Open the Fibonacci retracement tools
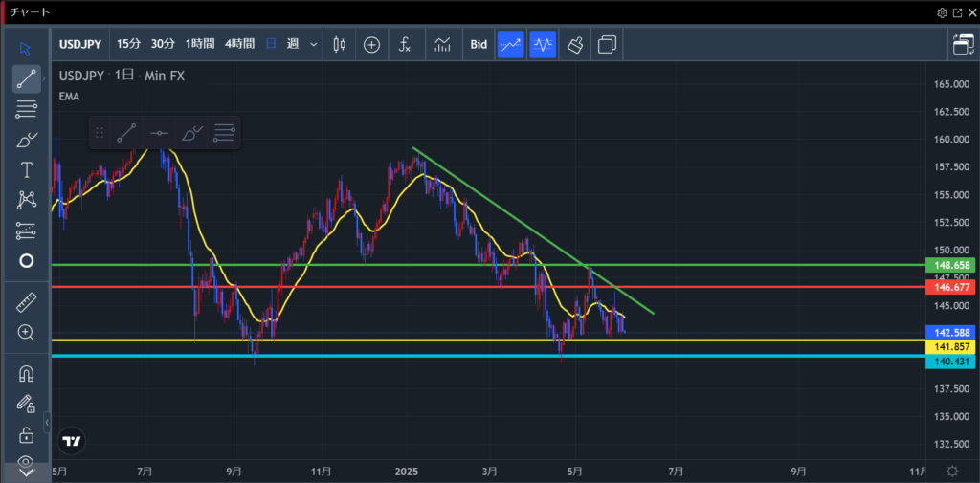Viewport: 980px width, 483px height. [26, 109]
